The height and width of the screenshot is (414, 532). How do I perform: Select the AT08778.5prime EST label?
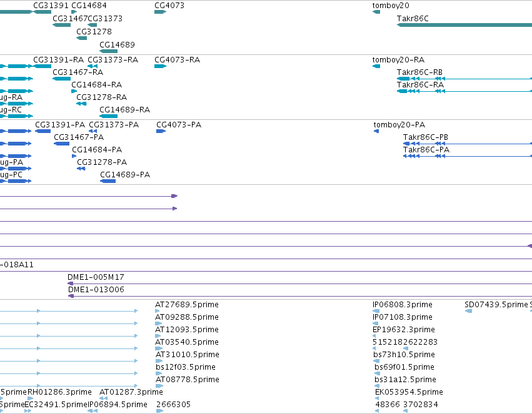[x=188, y=380]
